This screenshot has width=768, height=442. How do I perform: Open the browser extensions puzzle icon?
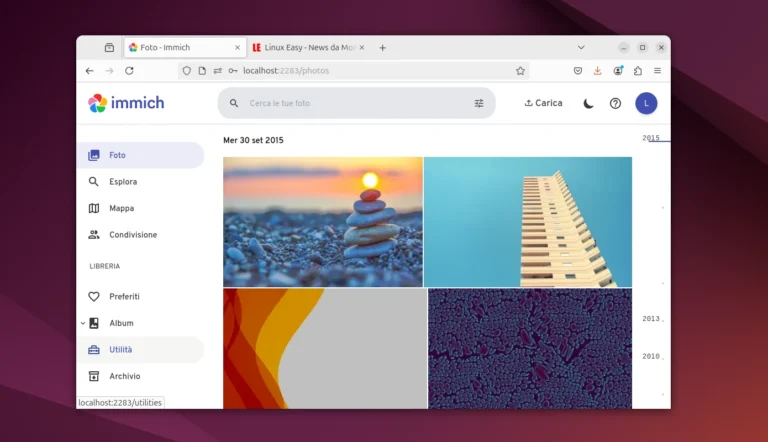638,71
